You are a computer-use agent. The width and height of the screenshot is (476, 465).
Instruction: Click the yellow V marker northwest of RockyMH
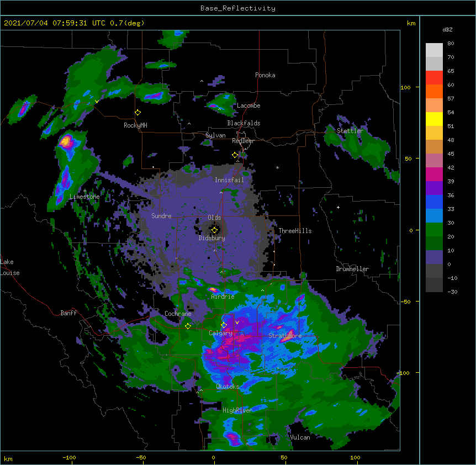coord(97,102)
